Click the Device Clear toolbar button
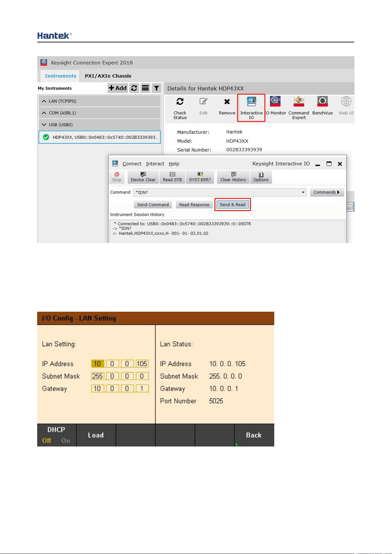The width and height of the screenshot is (392, 554). pos(143,177)
